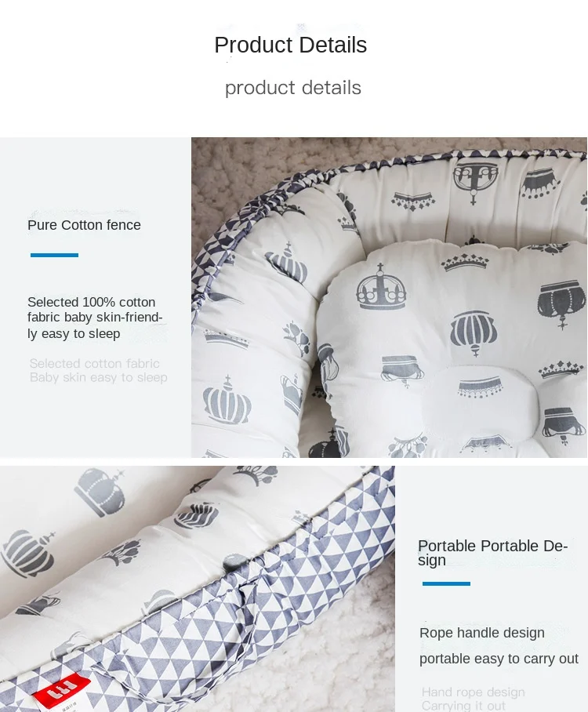Screen dimensions: 588x712
Task: Click the bold 'Product Details' heading
Action: 291,45
